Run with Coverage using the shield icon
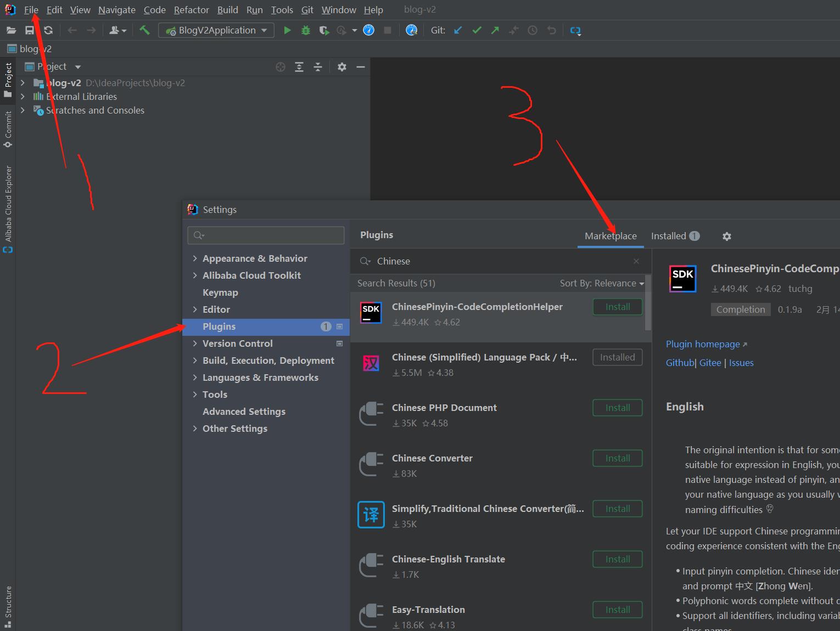The image size is (840, 631). coord(324,30)
